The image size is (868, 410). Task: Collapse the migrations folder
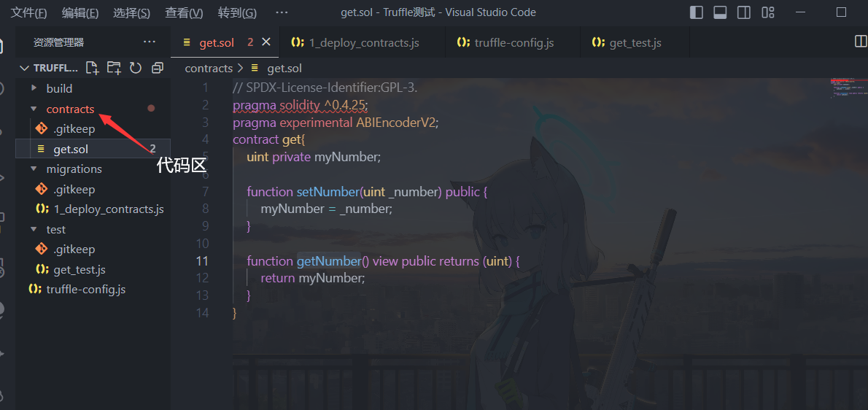(x=34, y=169)
